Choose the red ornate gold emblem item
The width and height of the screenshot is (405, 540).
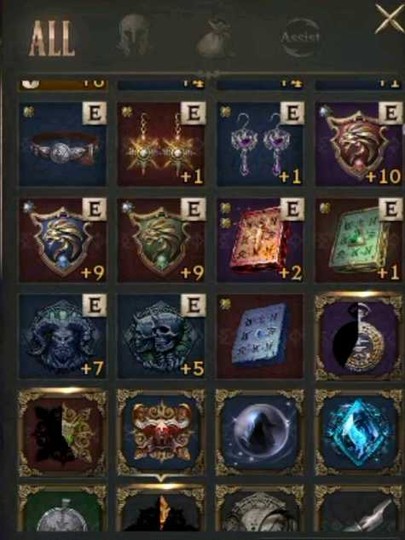[161, 433]
